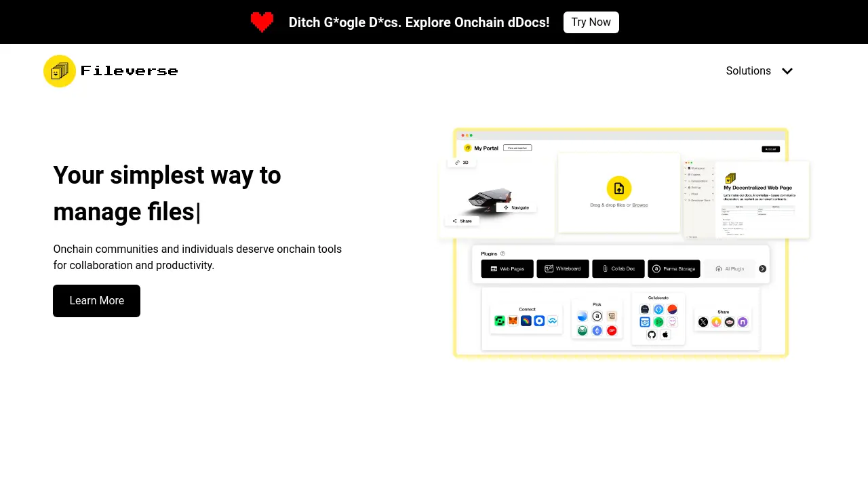
Task: Click the X (Twitter) icon under Share
Action: (703, 322)
